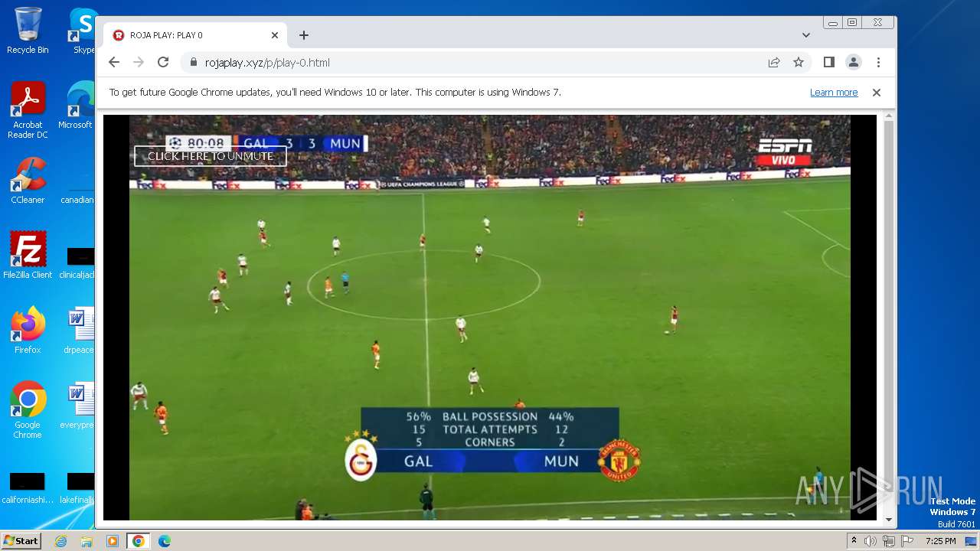The width and height of the screenshot is (980, 551).
Task: Launch Firefox from desktop
Action: [28, 330]
